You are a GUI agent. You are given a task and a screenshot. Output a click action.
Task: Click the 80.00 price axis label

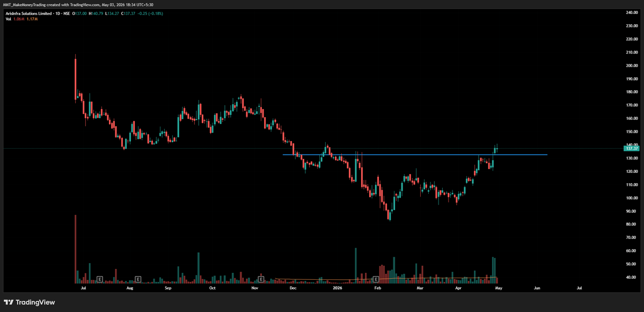tap(632, 224)
